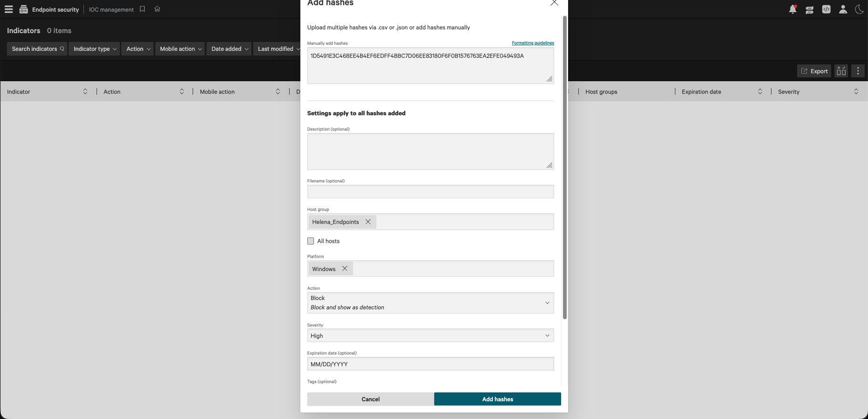The width and height of the screenshot is (868, 419).
Task: Bookmark the IOC management page
Action: (x=142, y=9)
